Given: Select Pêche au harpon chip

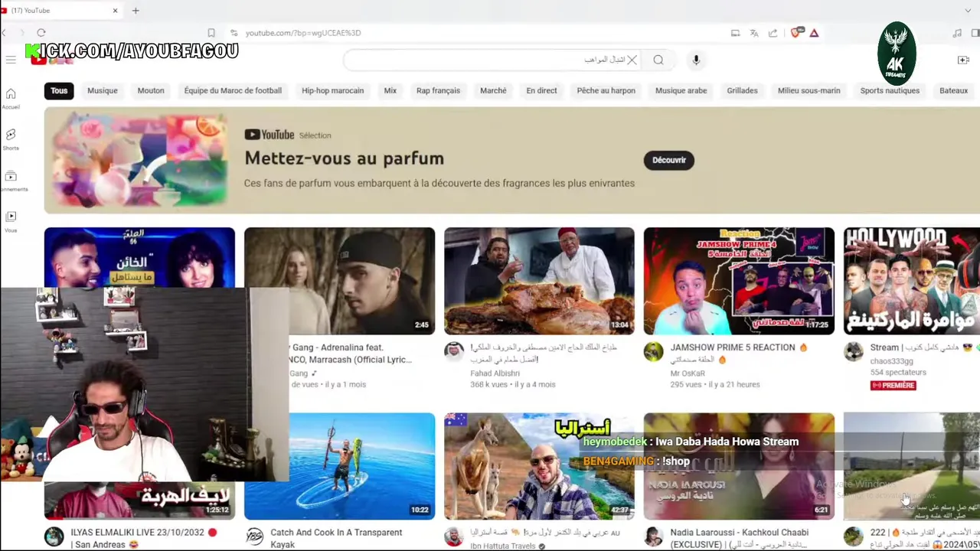Looking at the screenshot, I should (606, 90).
